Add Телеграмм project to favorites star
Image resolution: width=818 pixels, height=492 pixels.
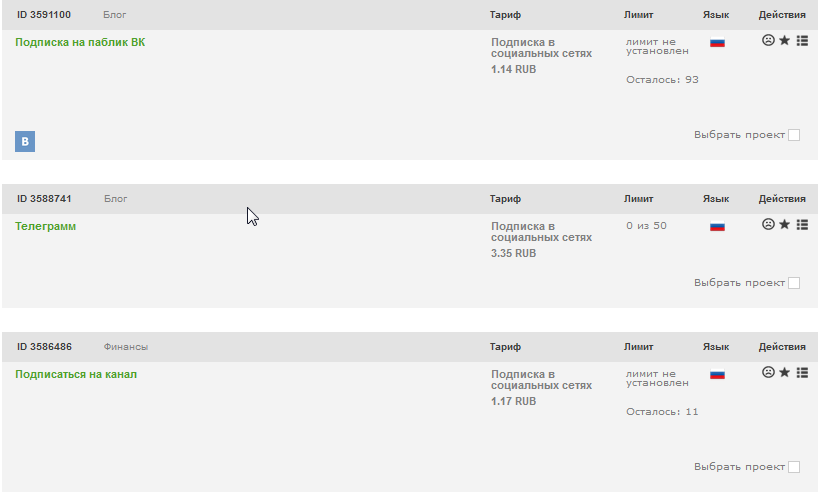(x=785, y=224)
